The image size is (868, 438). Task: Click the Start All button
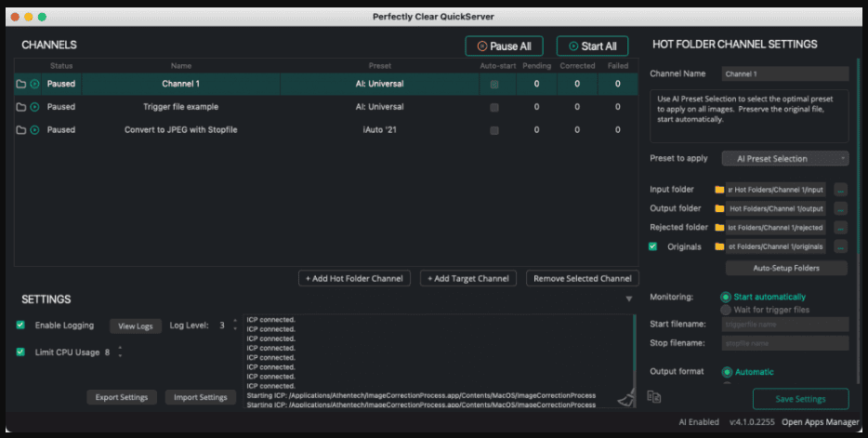592,46
